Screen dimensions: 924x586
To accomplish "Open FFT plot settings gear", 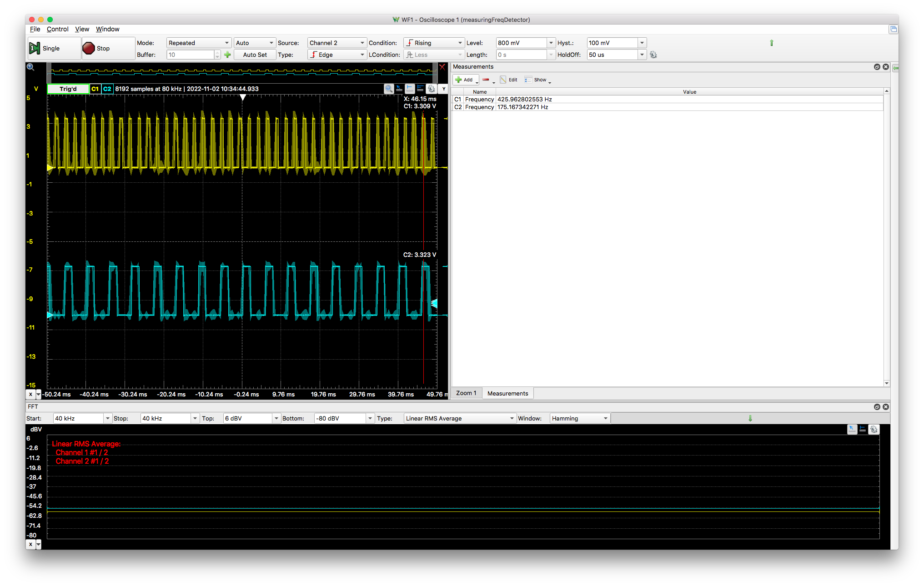I will click(x=874, y=429).
